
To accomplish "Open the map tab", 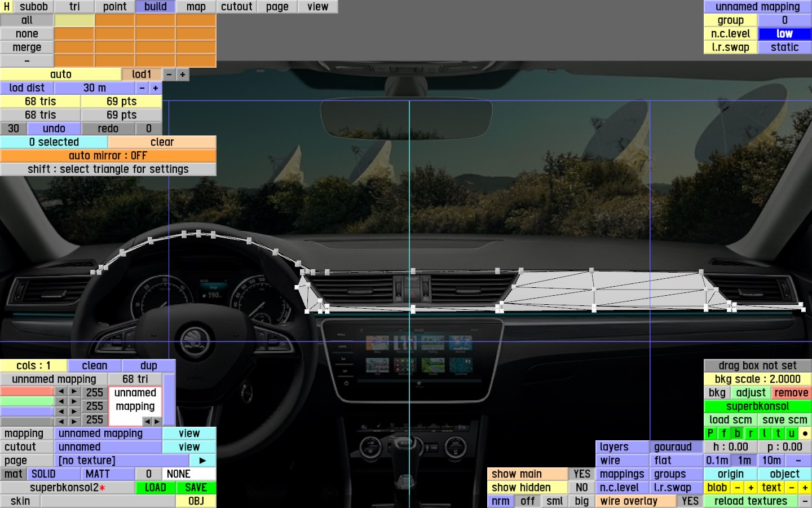I will [x=196, y=7].
